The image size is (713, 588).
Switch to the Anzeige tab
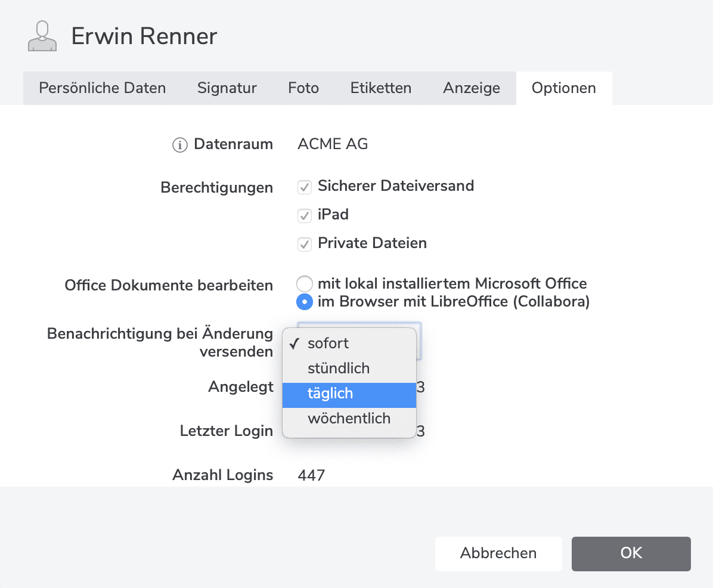pyautogui.click(x=472, y=88)
